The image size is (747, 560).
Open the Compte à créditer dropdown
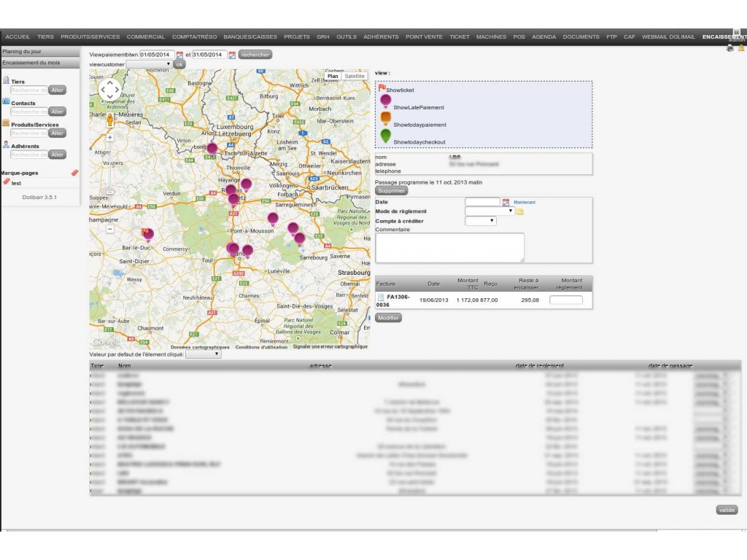tap(480, 220)
